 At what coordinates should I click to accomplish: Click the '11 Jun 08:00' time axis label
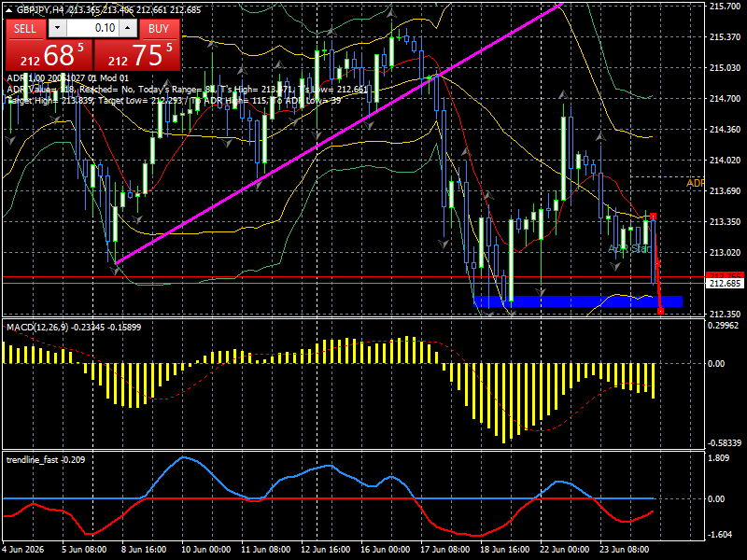point(266,550)
